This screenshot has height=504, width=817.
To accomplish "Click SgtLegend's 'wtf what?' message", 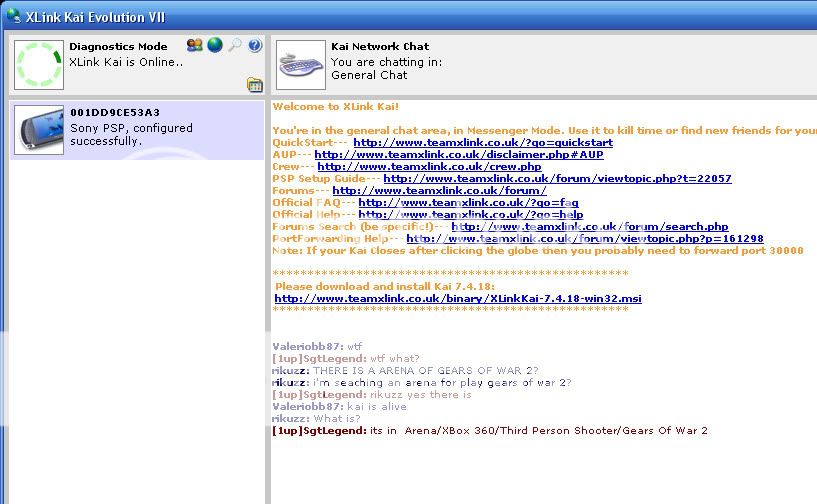I will click(x=345, y=359).
